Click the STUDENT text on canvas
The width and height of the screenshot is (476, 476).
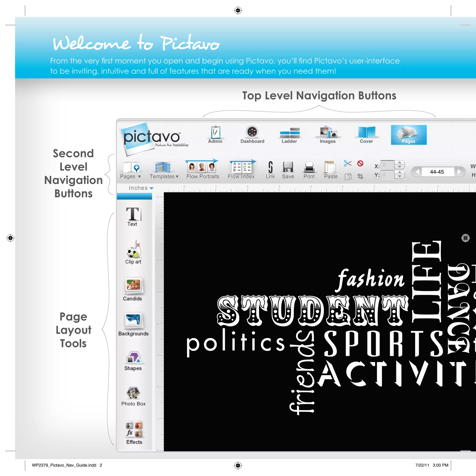coord(312,311)
